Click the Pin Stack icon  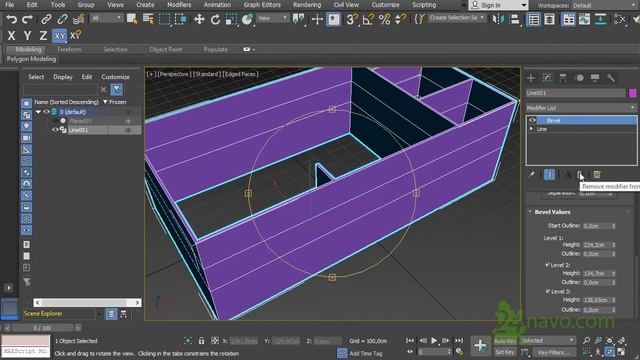532,175
